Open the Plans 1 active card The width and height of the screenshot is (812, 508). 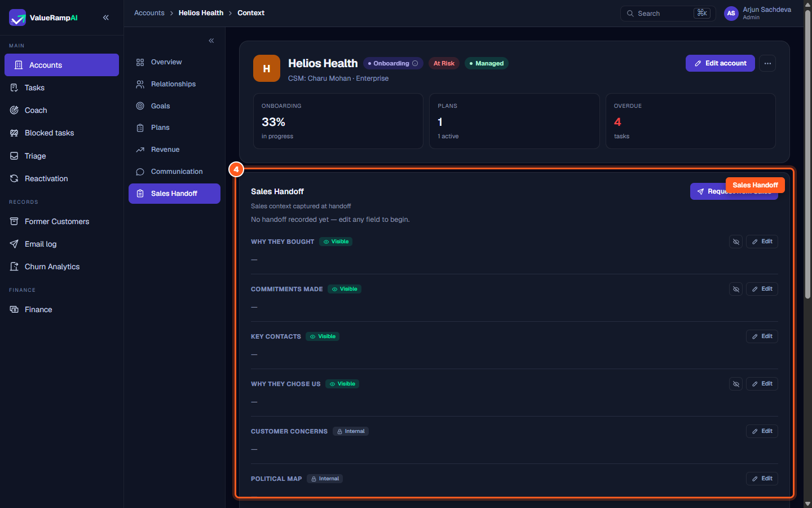pyautogui.click(x=514, y=121)
